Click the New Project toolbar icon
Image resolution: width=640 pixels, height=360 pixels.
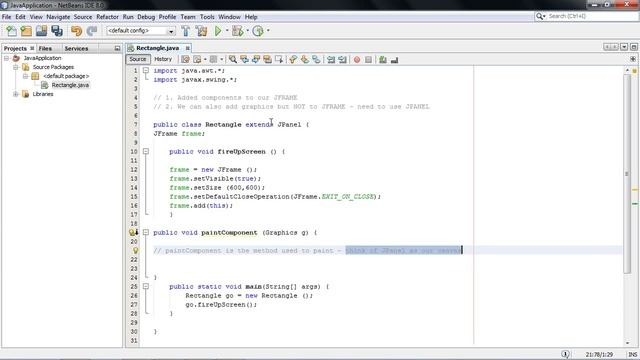pos(26,31)
